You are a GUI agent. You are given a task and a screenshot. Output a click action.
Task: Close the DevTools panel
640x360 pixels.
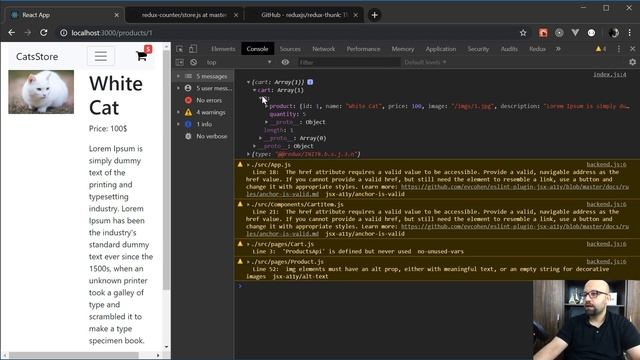pyautogui.click(x=632, y=49)
